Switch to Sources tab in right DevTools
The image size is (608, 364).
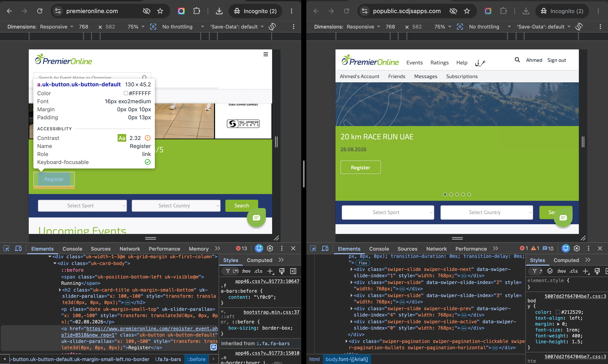click(x=407, y=249)
